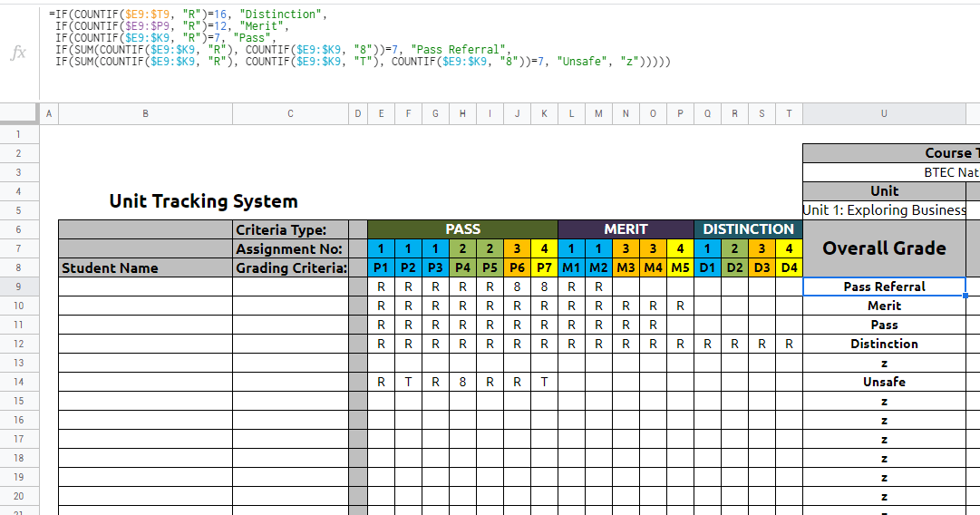Select the 'Course' title header cell
The image size is (980, 515).
tap(891, 153)
